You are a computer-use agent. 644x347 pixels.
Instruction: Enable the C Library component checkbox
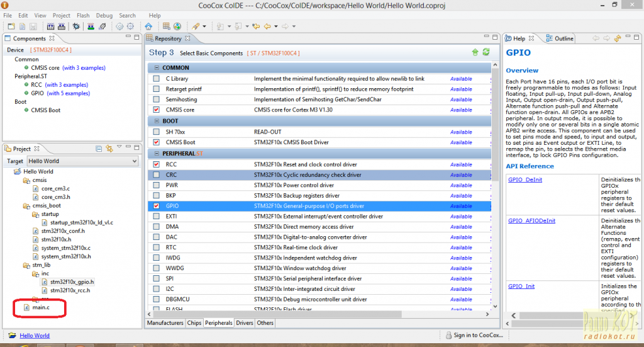pos(156,79)
